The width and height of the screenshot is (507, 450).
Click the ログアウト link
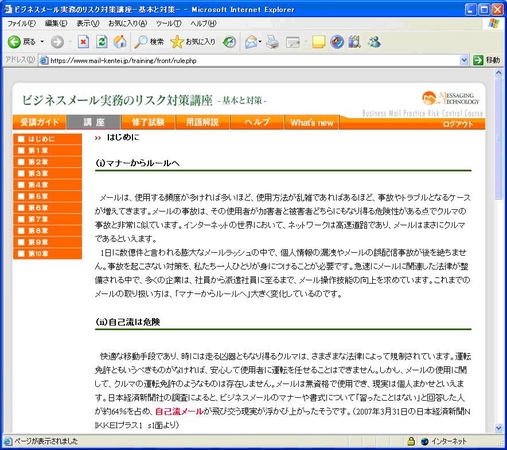(x=458, y=124)
